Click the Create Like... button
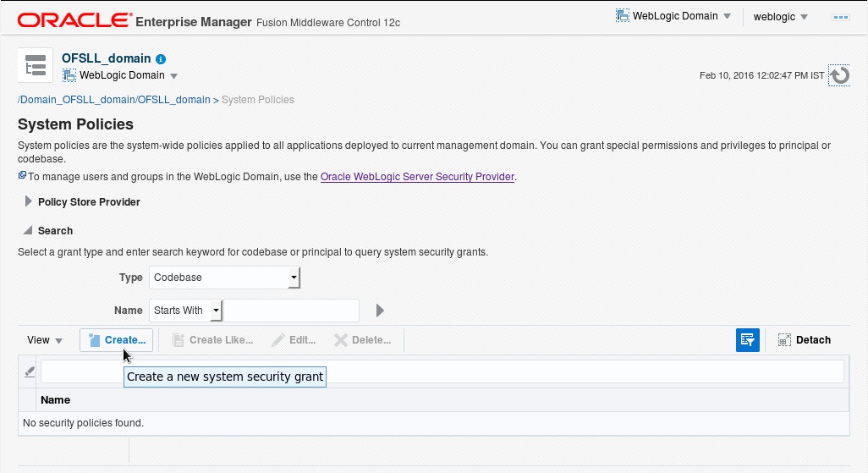 pyautogui.click(x=212, y=340)
